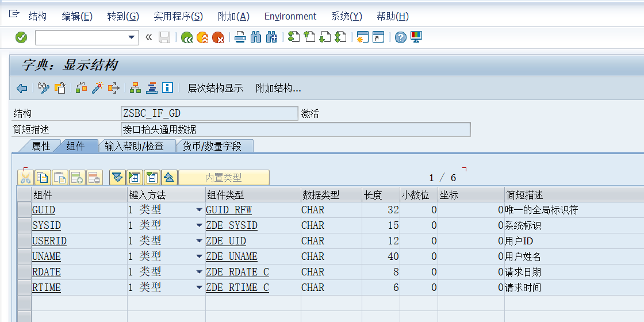Click the green Back icon in the standard toolbar

tap(187, 37)
